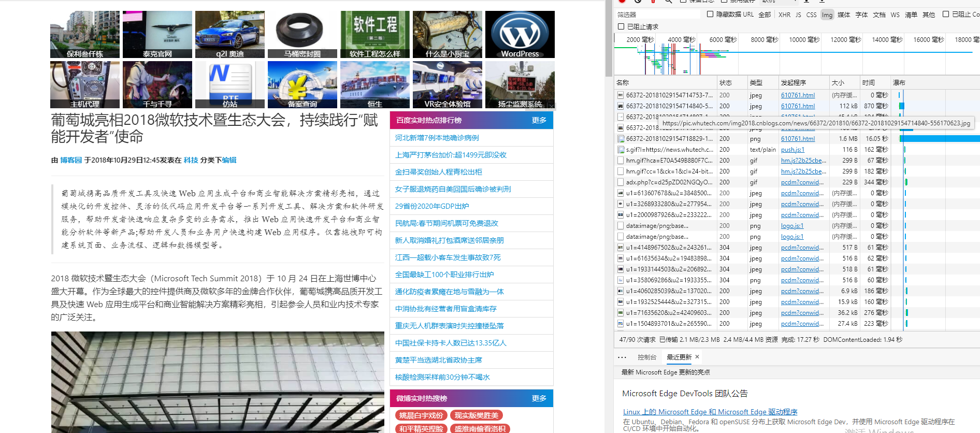Click icon beside adx.php request
This screenshot has height=433, width=980.
tap(621, 182)
